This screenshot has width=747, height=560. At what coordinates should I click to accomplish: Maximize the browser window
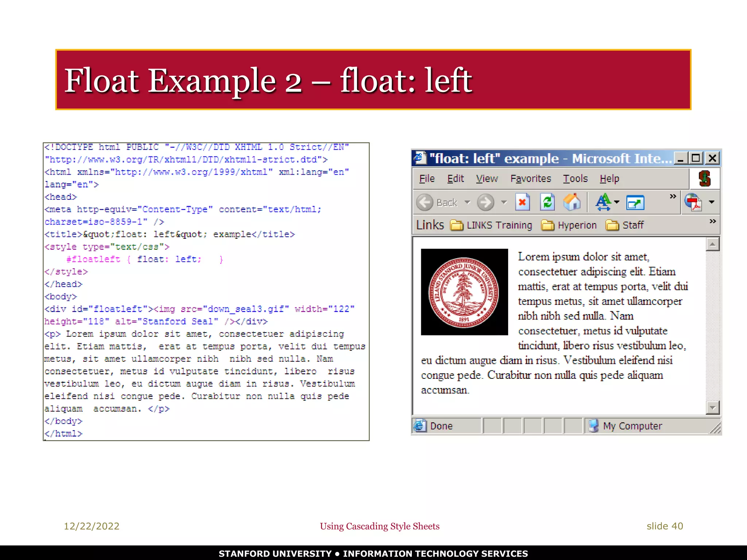pos(696,158)
